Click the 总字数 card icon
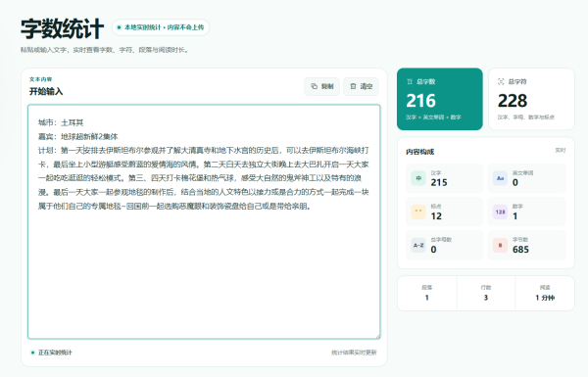The image size is (588, 377). coord(410,81)
